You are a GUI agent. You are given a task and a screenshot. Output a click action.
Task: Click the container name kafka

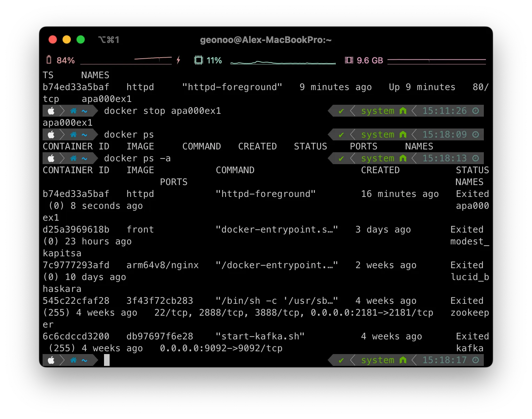(470, 348)
